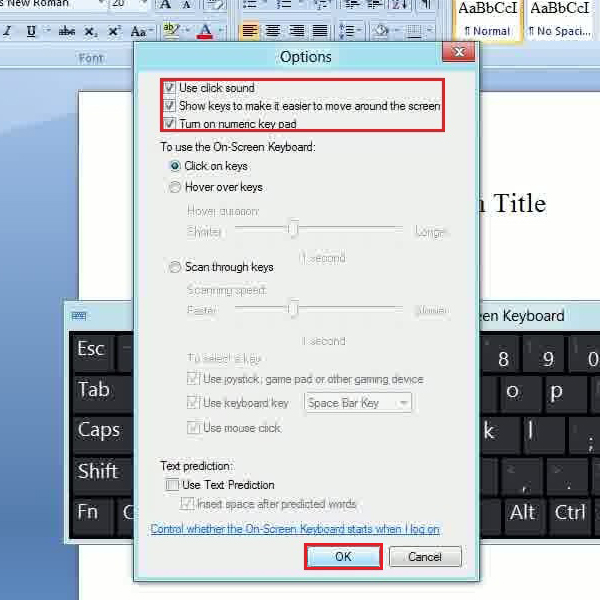
Task: Click the Shrink Font button
Action: 188,5
